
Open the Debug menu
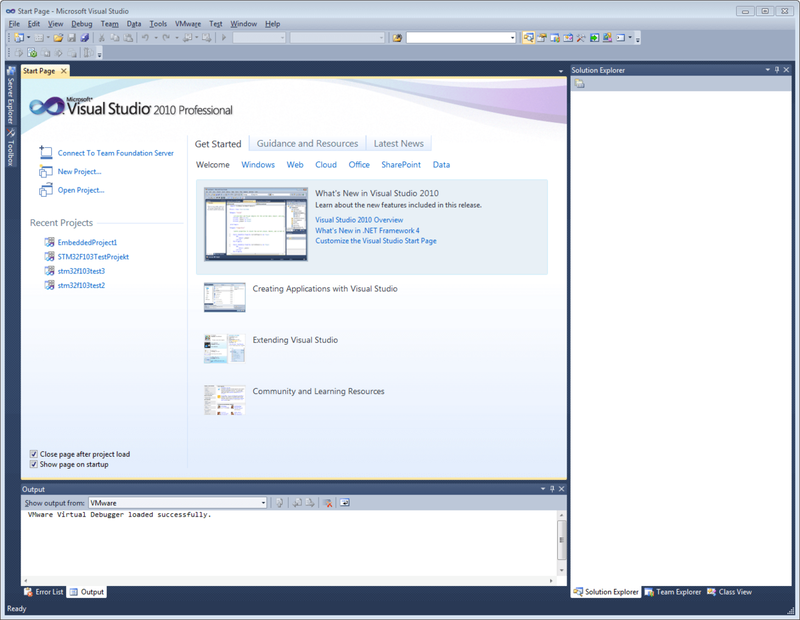pos(81,23)
